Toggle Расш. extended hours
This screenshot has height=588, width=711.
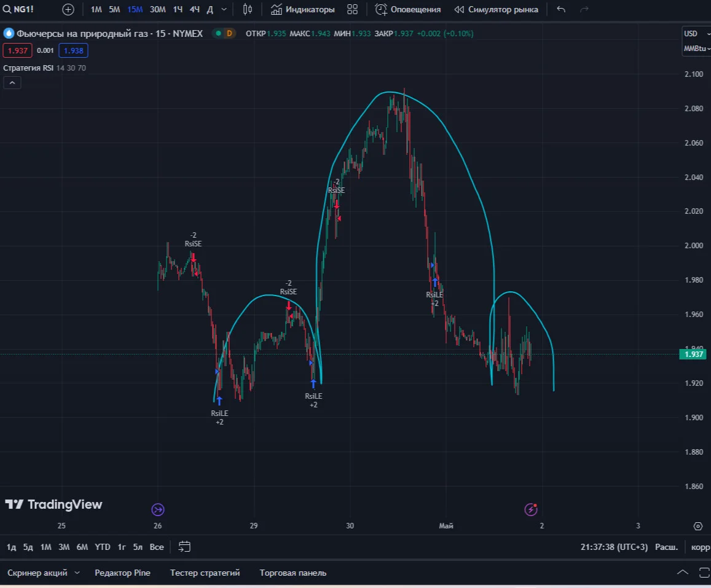tap(666, 547)
